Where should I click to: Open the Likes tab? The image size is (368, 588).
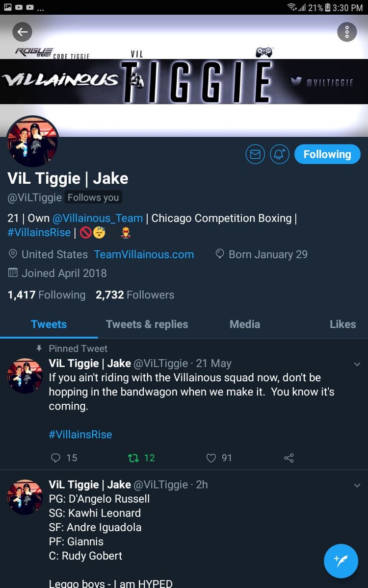(342, 324)
